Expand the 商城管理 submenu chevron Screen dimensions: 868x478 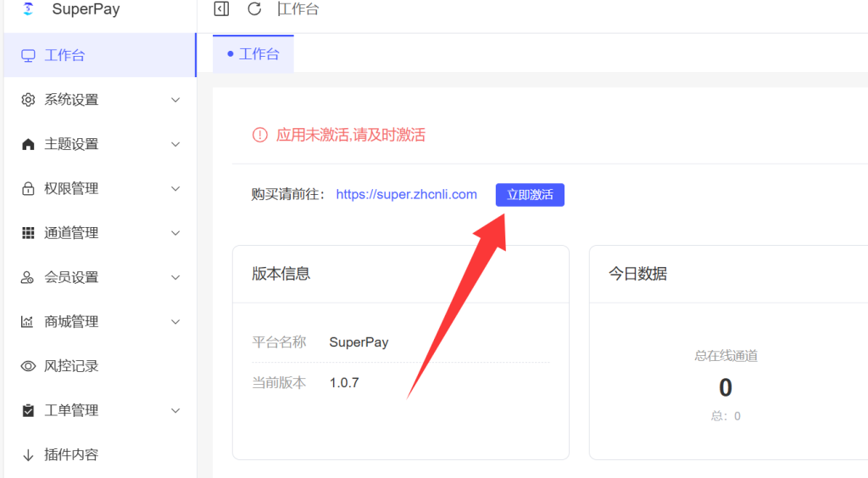pos(175,322)
